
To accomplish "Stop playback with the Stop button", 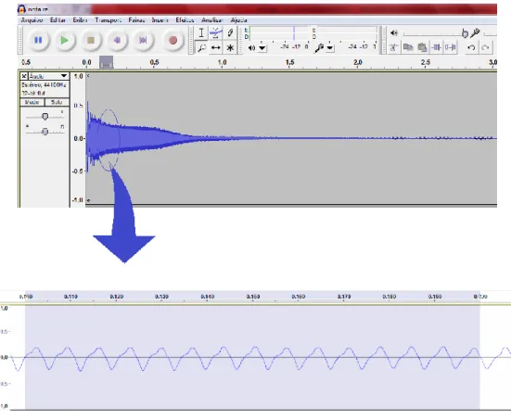I will (x=91, y=40).
